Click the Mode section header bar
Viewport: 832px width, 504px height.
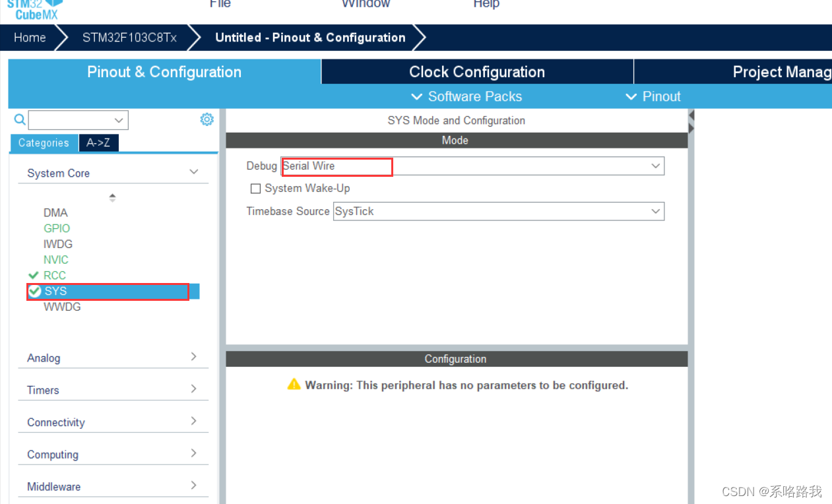tap(457, 140)
